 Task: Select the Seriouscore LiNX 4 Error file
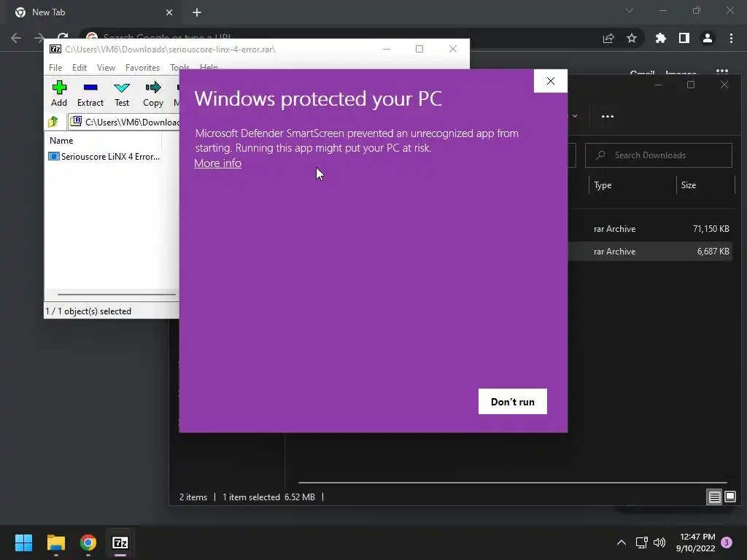click(104, 156)
